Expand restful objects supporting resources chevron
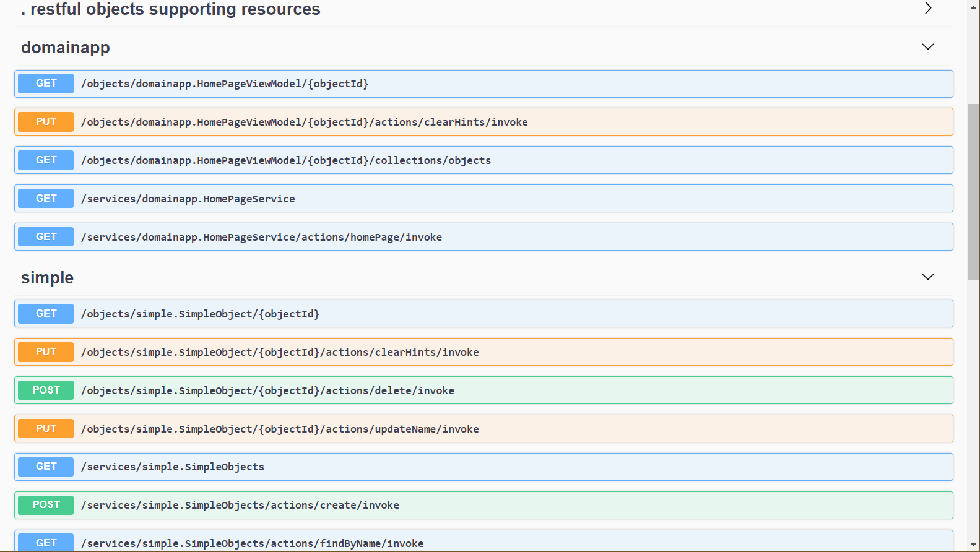The width and height of the screenshot is (980, 552). pos(927,8)
